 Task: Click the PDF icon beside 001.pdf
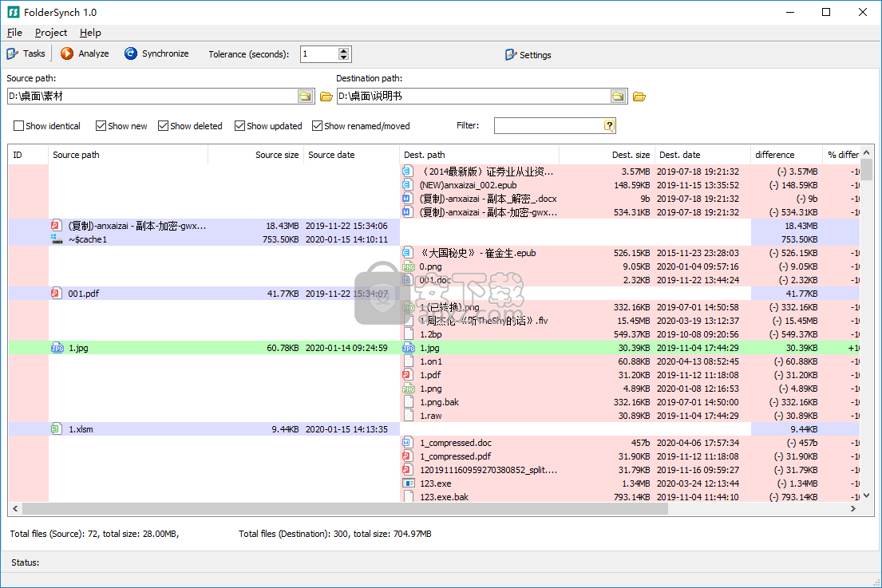click(x=56, y=294)
